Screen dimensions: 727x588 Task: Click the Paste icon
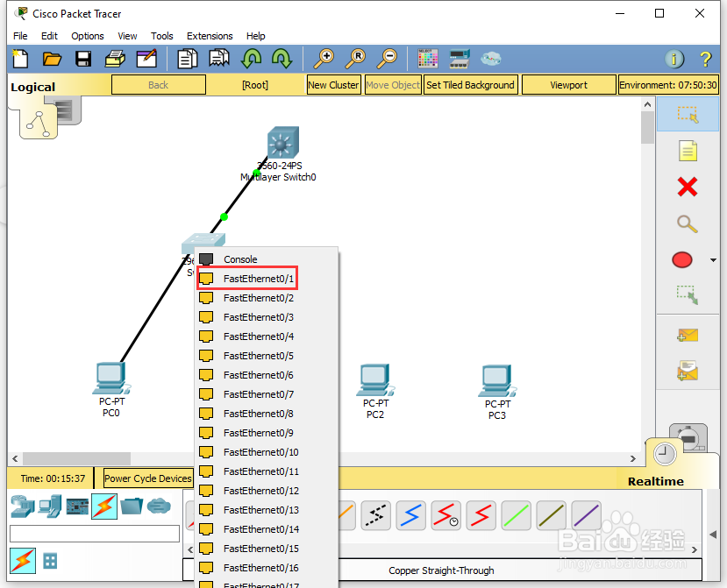click(x=219, y=60)
